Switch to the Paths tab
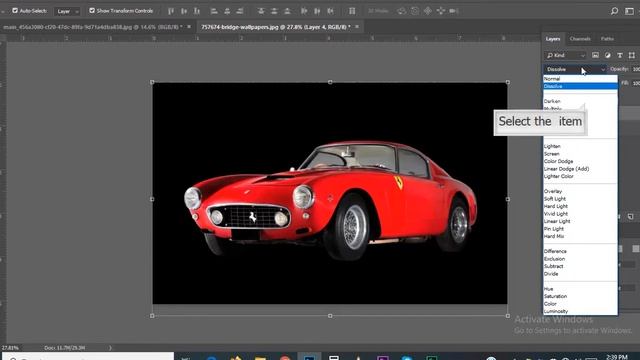The width and height of the screenshot is (640, 360). pyautogui.click(x=607, y=39)
